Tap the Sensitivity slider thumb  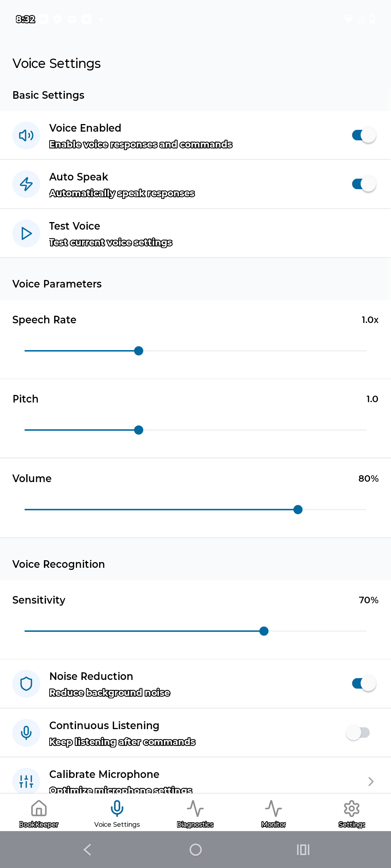pyautogui.click(x=264, y=631)
